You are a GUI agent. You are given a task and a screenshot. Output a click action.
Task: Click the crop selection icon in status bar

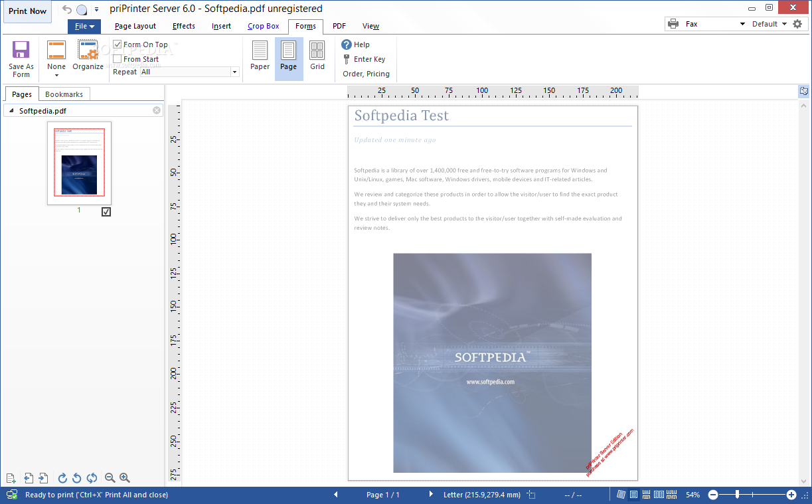point(531,495)
